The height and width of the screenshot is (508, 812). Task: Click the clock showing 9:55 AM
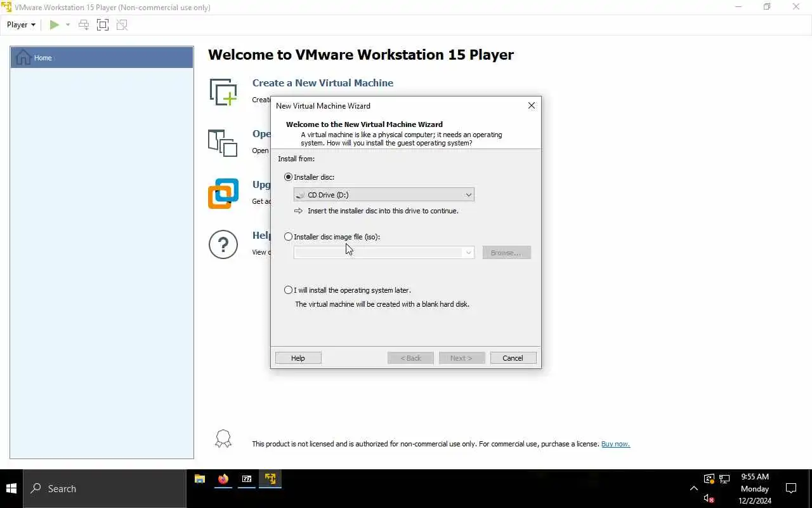coord(755,488)
